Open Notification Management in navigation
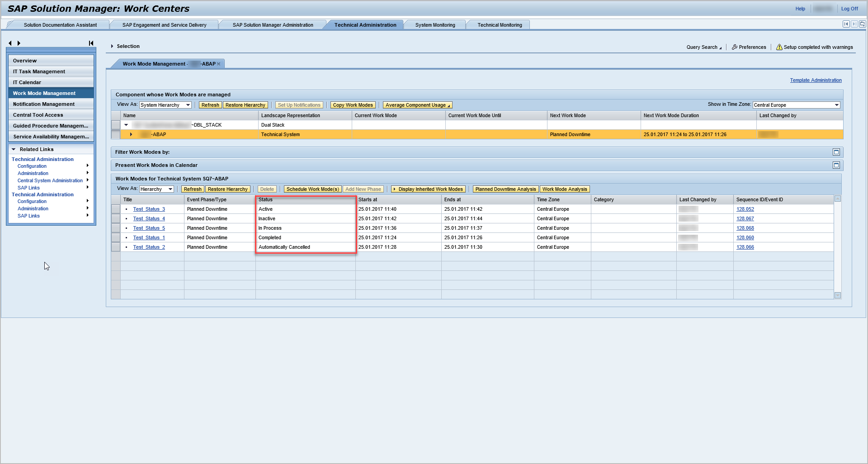This screenshot has height=464, width=868. click(x=51, y=104)
